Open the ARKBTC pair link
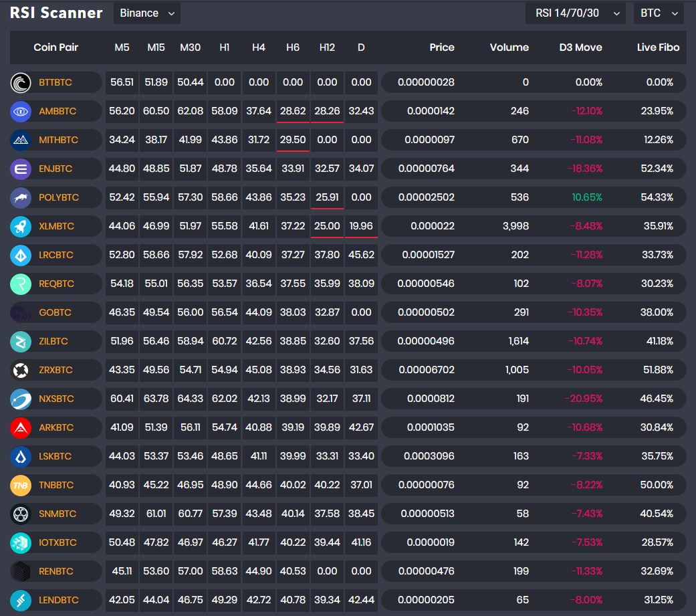696x616 pixels. click(x=56, y=427)
